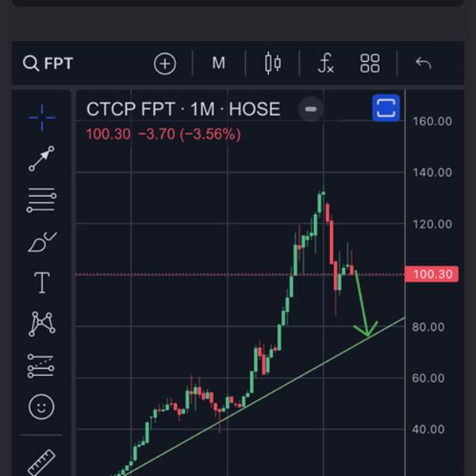Select the Text annotation tool
Viewport: 476px width, 476px height.
coord(42,282)
